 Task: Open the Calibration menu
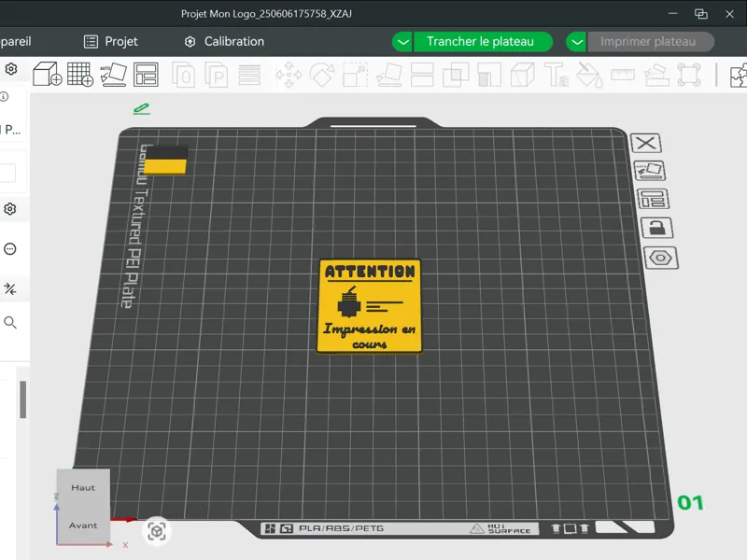pos(224,42)
